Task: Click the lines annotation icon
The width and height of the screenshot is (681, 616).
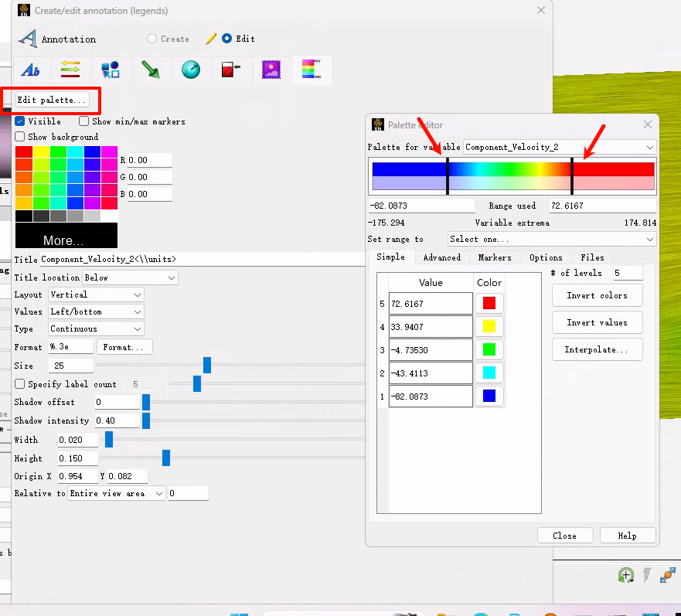Action: coord(70,70)
